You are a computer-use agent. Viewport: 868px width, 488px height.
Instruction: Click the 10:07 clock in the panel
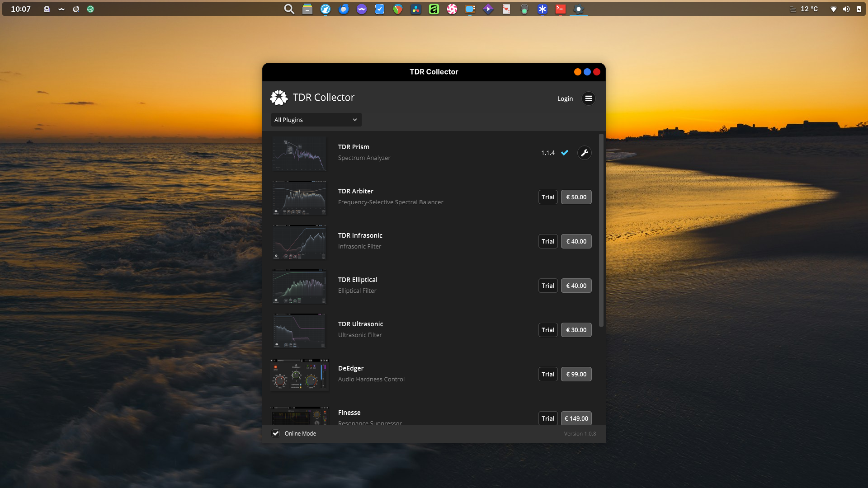(x=21, y=9)
